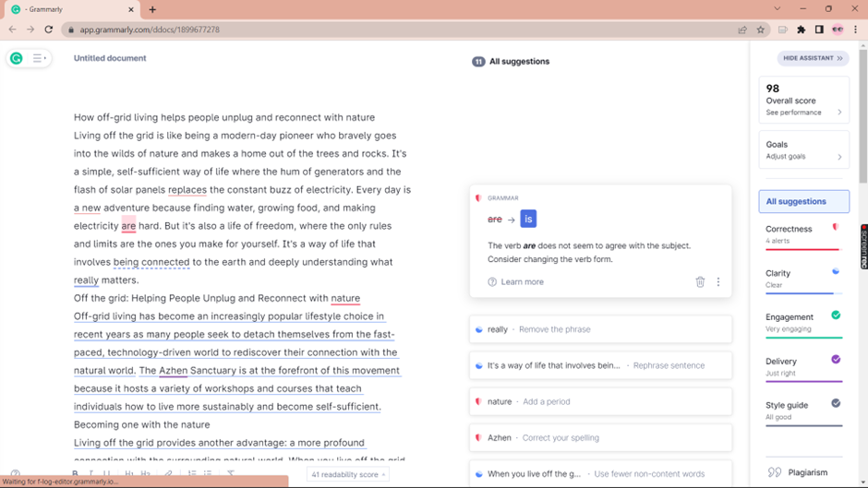The width and height of the screenshot is (868, 488).
Task: Click the browser address bar URL
Action: [150, 30]
